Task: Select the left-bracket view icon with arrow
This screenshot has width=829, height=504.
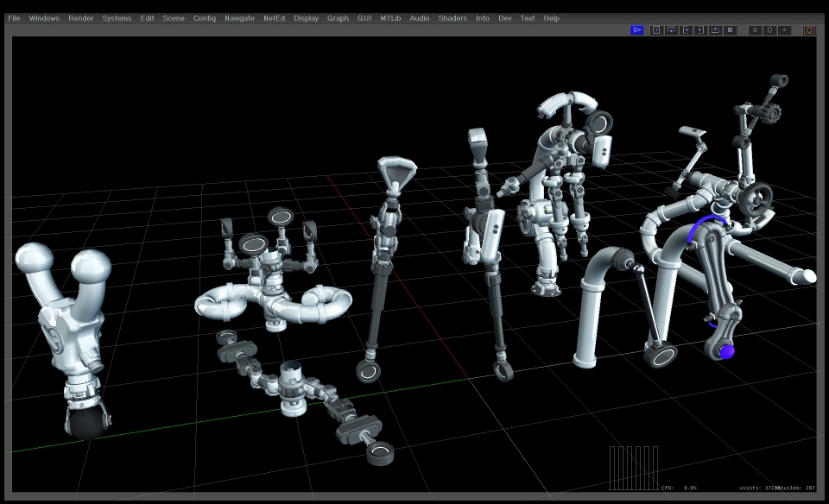Action: point(686,30)
